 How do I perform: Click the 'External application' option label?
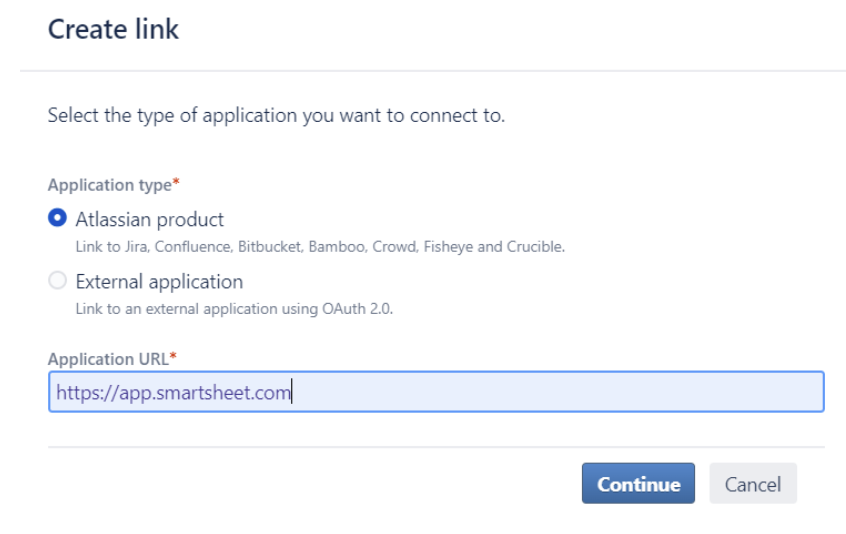point(159,281)
